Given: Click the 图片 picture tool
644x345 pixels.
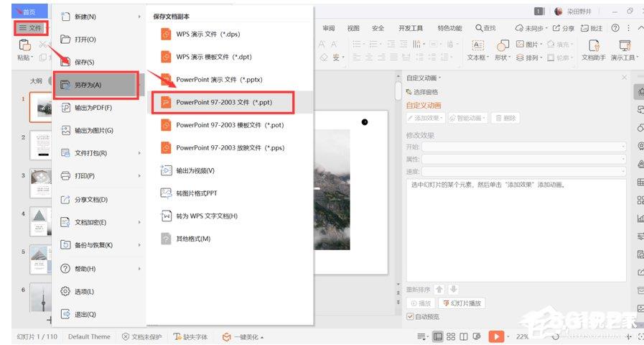Looking at the screenshot, I should coord(529,44).
